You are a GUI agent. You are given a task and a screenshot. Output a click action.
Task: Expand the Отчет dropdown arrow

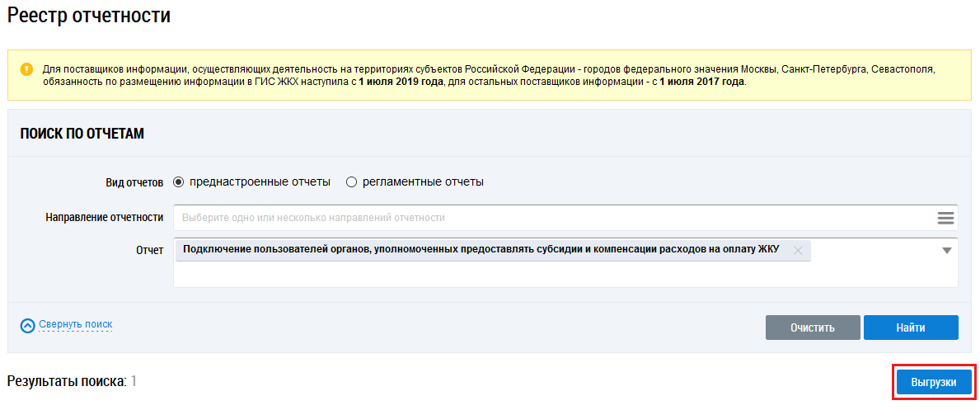pos(946,251)
